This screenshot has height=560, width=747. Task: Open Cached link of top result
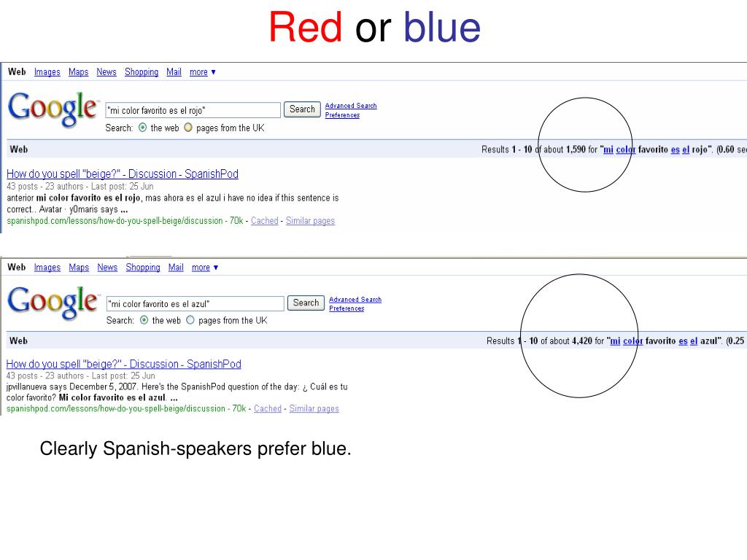coord(264,221)
